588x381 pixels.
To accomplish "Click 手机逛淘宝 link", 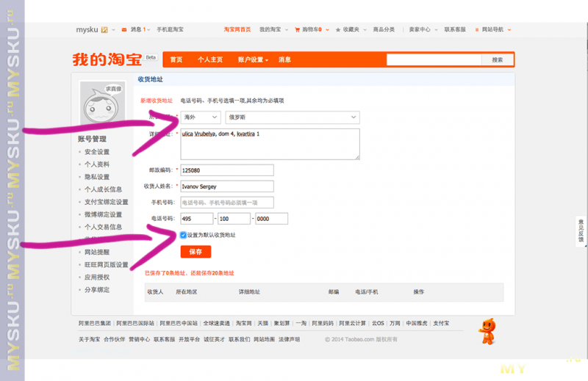I will pyautogui.click(x=170, y=29).
